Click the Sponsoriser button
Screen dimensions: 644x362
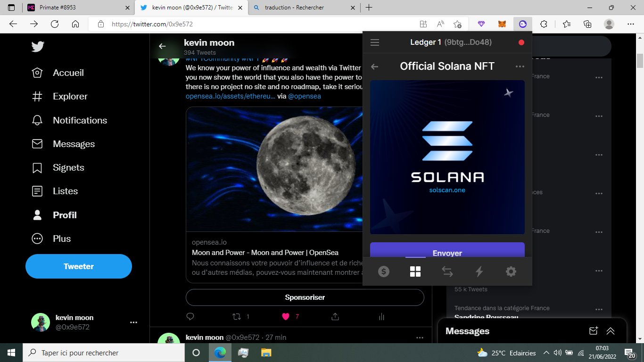305,297
